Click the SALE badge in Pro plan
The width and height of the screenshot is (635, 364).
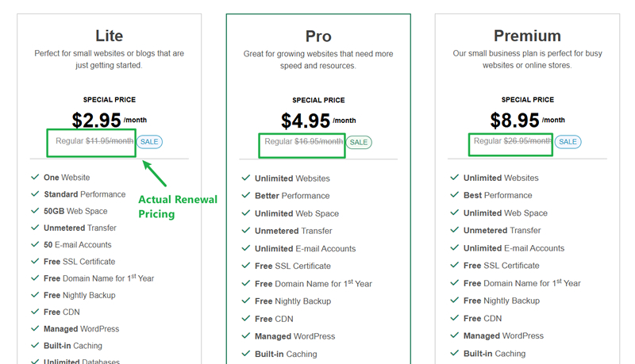359,142
